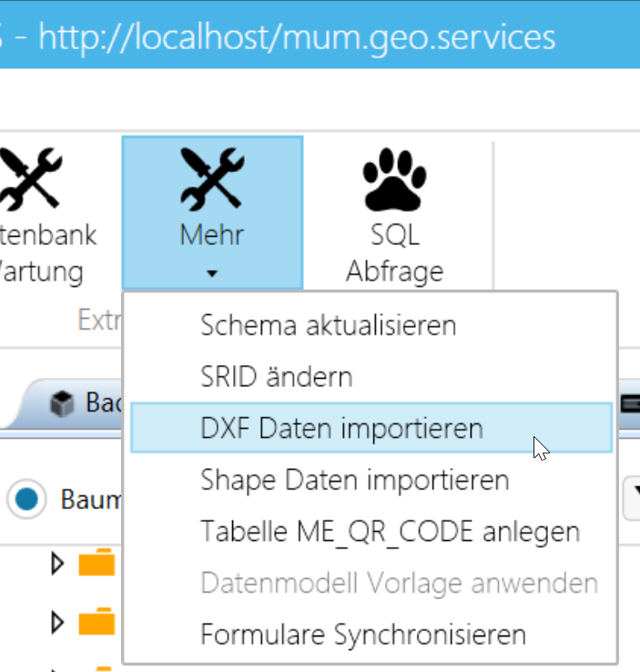The height and width of the screenshot is (672, 640).
Task: Select Tabelle ME_QR_CODE anlegen
Action: click(390, 531)
